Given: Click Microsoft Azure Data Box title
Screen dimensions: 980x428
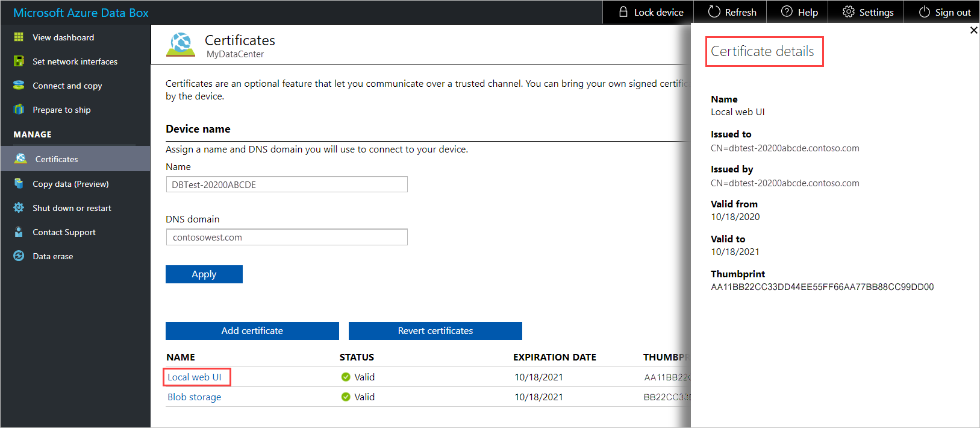Looking at the screenshot, I should click(x=81, y=13).
